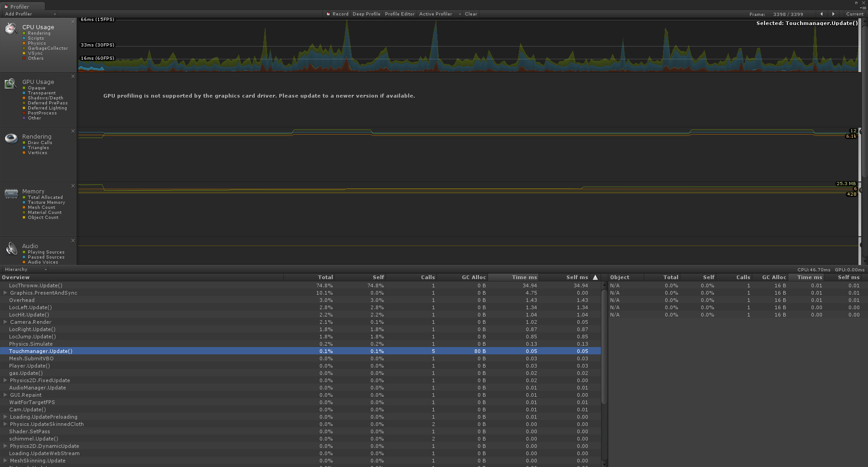This screenshot has height=467, width=868.
Task: Expand the GUI.Repaint row
Action: click(5, 395)
